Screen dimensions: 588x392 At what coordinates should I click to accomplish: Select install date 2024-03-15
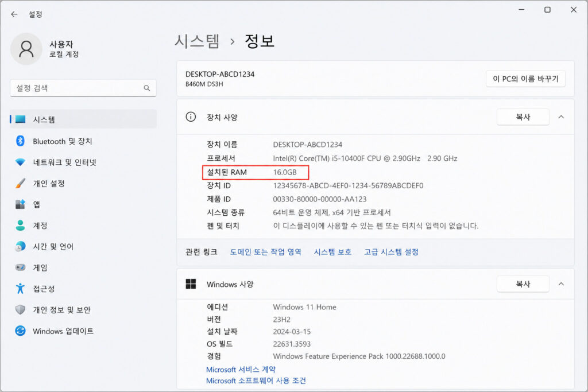pos(292,332)
